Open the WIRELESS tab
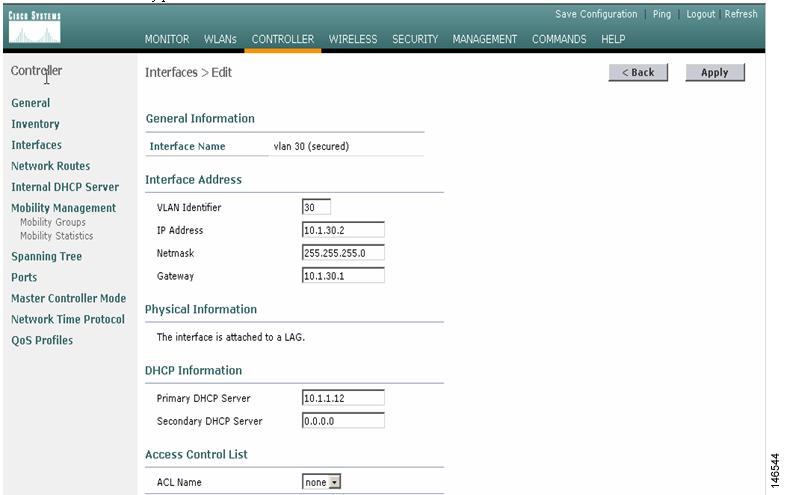The image size is (785, 495). 352,39
